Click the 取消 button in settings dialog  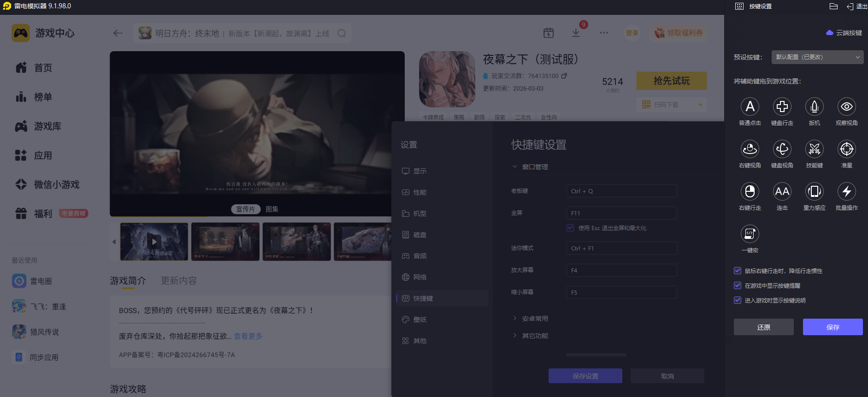(667, 376)
